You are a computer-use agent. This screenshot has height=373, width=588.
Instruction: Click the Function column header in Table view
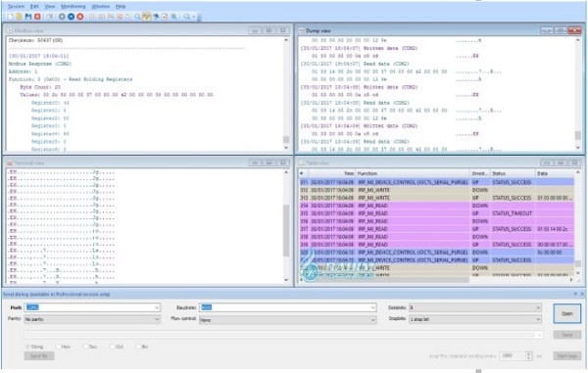click(x=413, y=173)
